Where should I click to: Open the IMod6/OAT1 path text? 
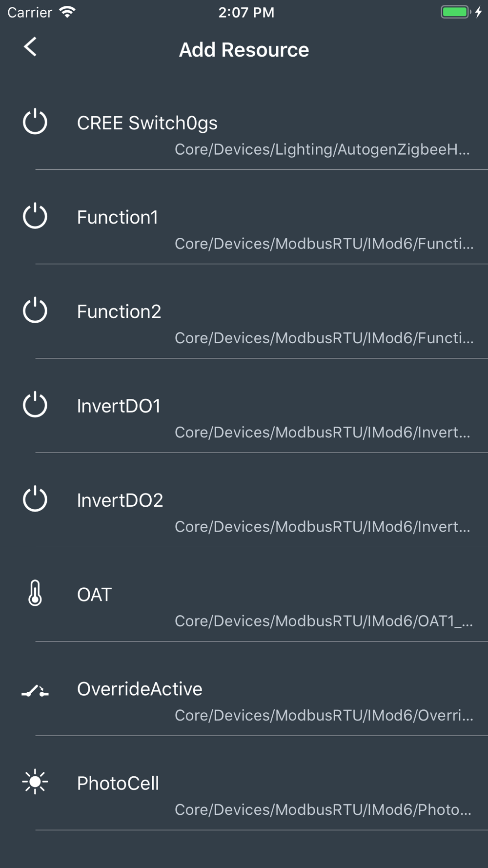pyautogui.click(x=324, y=621)
